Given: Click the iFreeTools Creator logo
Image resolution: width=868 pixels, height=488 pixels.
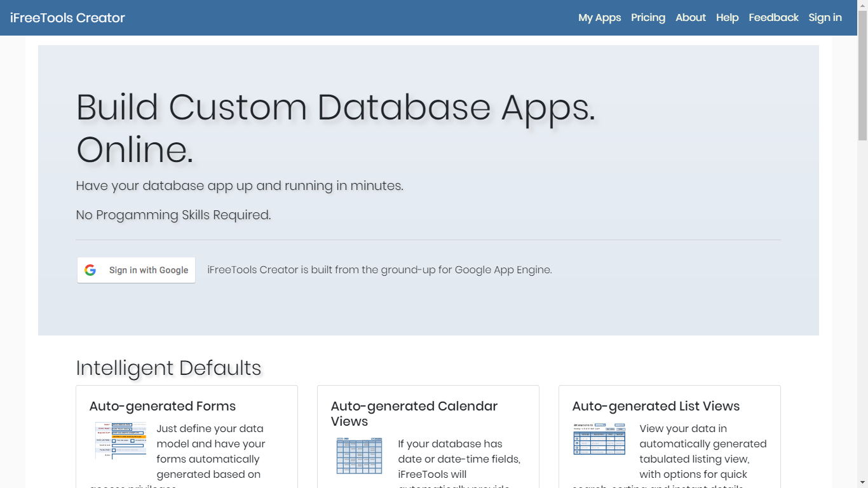Looking at the screenshot, I should 66,17.
